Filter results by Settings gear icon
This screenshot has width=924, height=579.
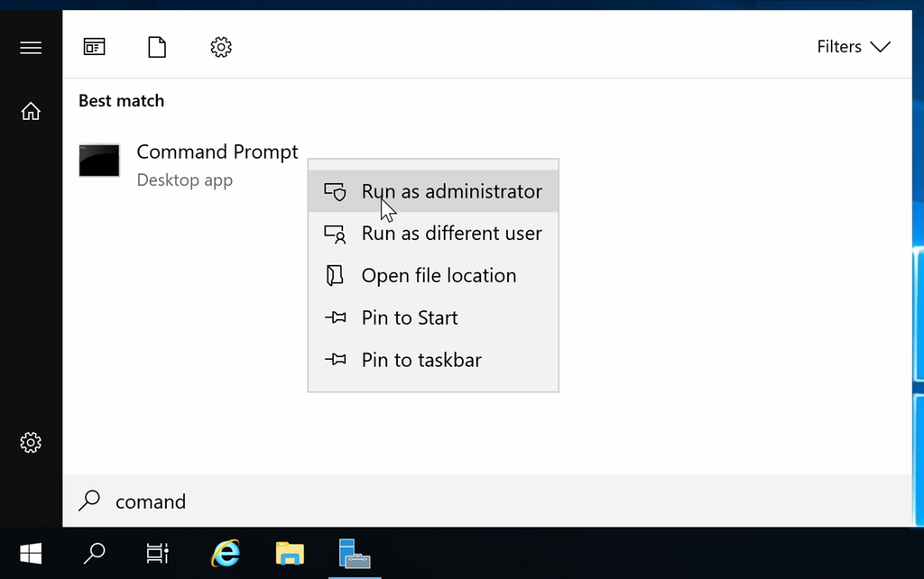pyautogui.click(x=221, y=47)
